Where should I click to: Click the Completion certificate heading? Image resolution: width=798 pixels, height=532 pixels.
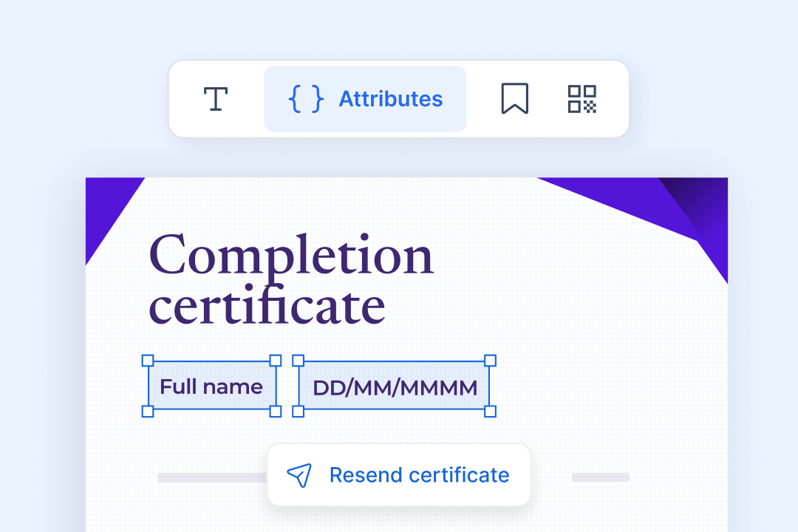[292, 281]
